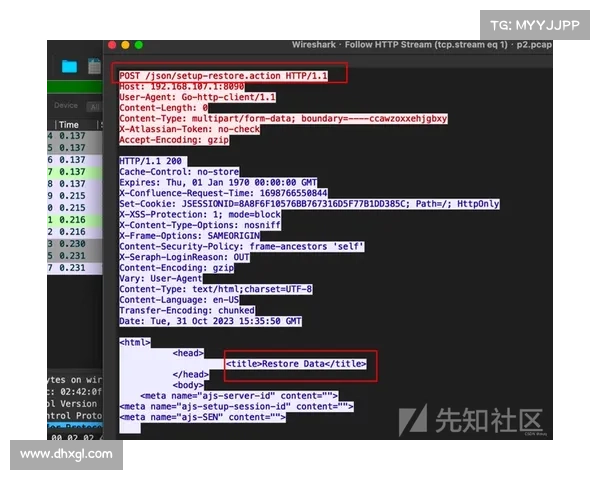
Task: Click the 'HTTP/1.1 200' response status line
Action: 153,161
